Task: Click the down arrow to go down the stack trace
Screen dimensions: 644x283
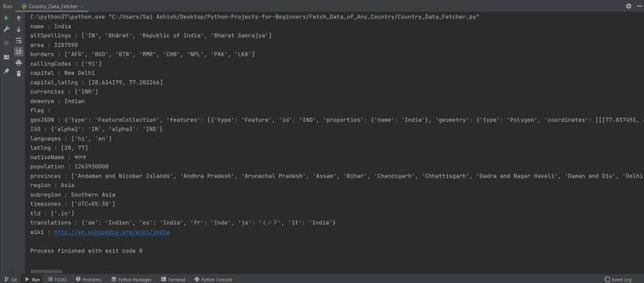Action: coord(19,30)
